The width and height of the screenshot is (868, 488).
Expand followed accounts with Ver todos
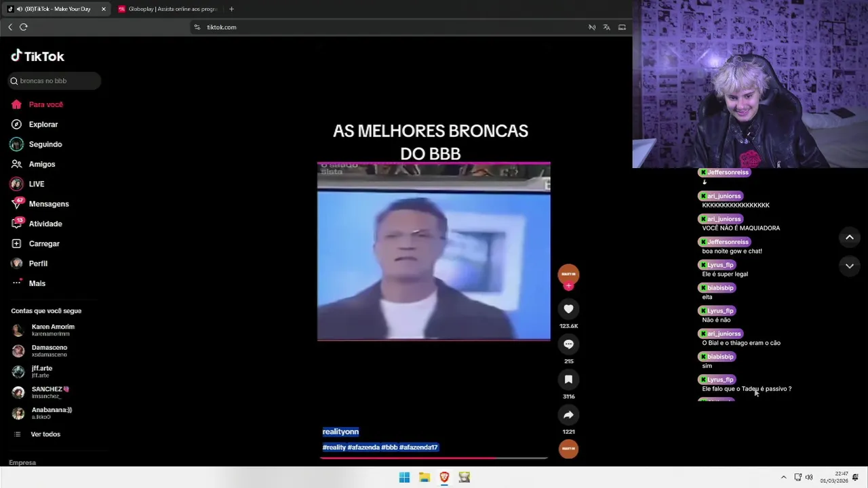pos(38,434)
